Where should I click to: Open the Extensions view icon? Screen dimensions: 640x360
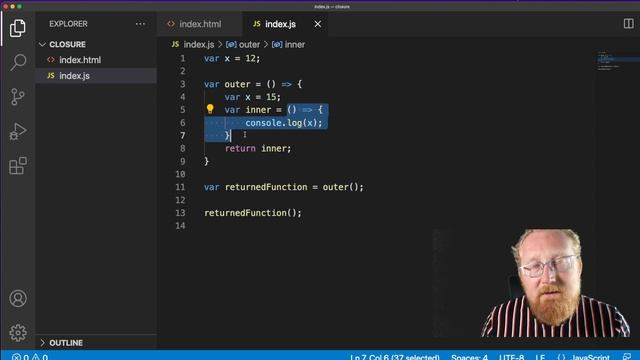click(x=18, y=165)
